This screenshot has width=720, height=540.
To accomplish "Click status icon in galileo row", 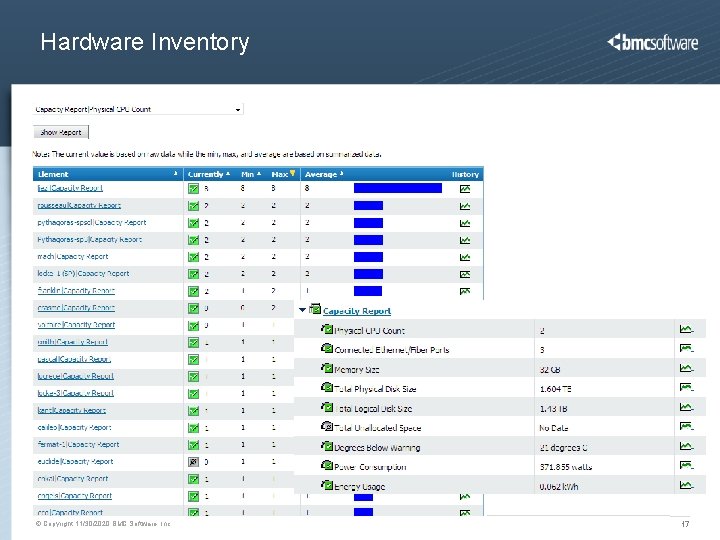I will click(194, 428).
